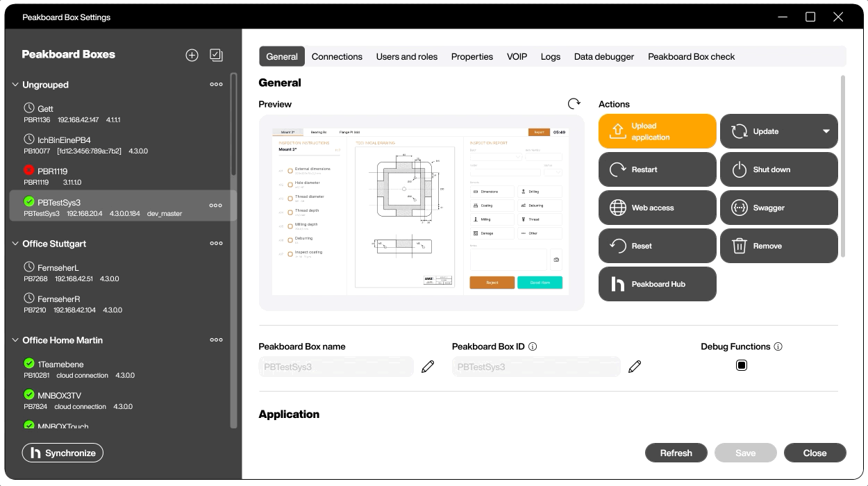Open more options dots for Office Stuttgart group
This screenshot has height=486, width=868.
coord(217,244)
